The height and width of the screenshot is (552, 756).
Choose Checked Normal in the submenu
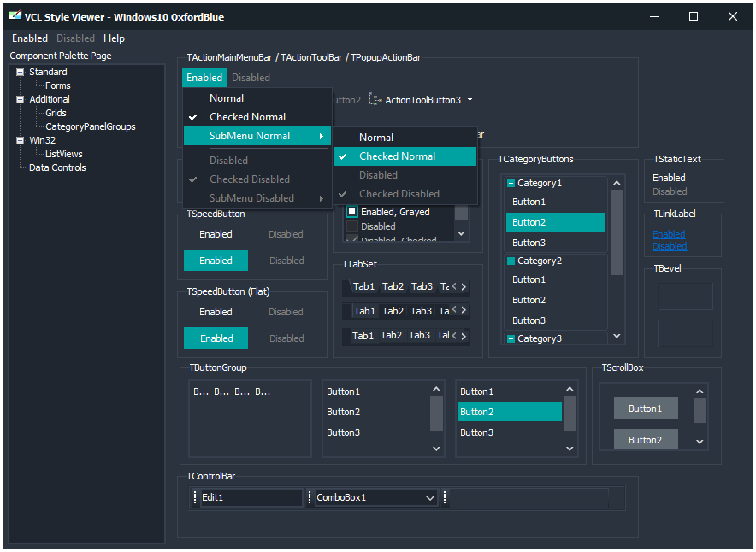point(405,156)
